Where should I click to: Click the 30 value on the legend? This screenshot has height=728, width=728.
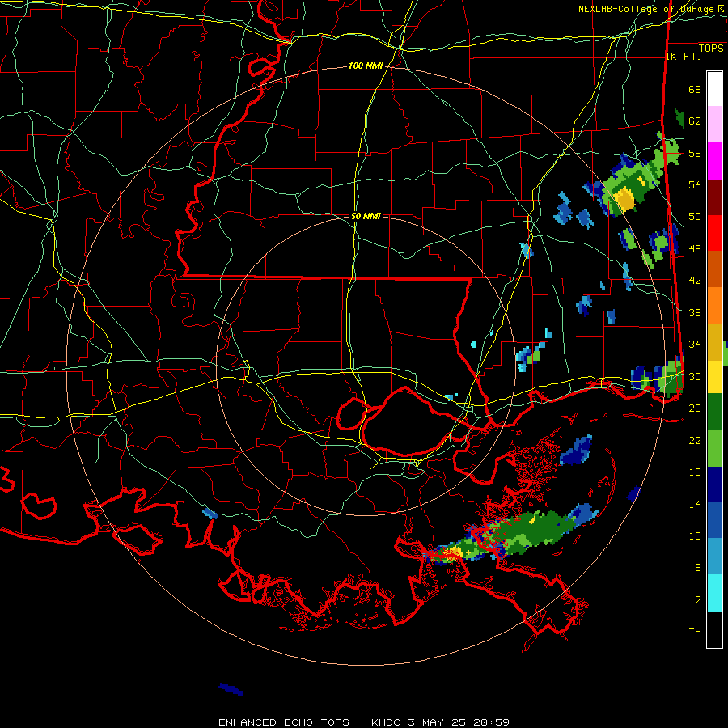pos(695,376)
